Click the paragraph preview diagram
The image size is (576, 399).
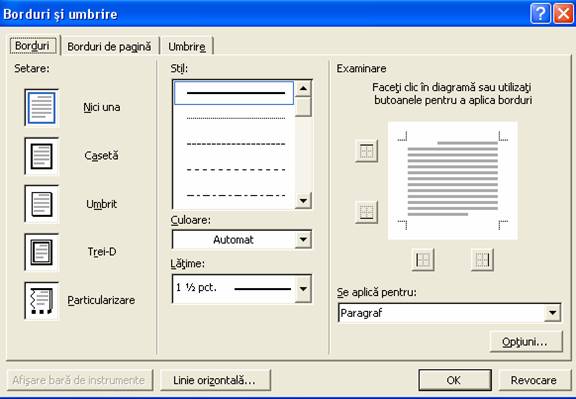click(x=453, y=181)
